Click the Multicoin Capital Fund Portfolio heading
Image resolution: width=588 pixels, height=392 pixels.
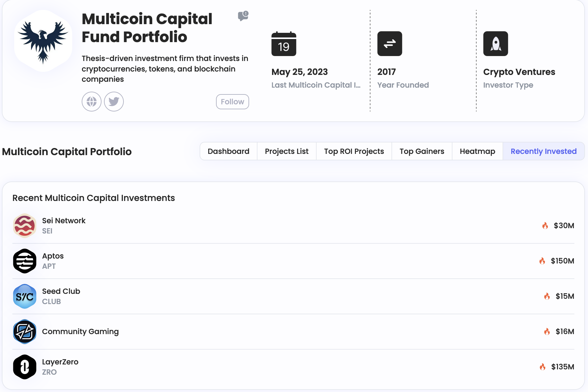(147, 28)
